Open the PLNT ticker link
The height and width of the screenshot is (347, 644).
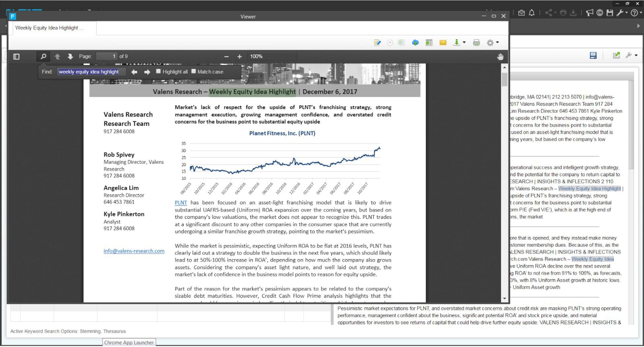click(x=181, y=203)
